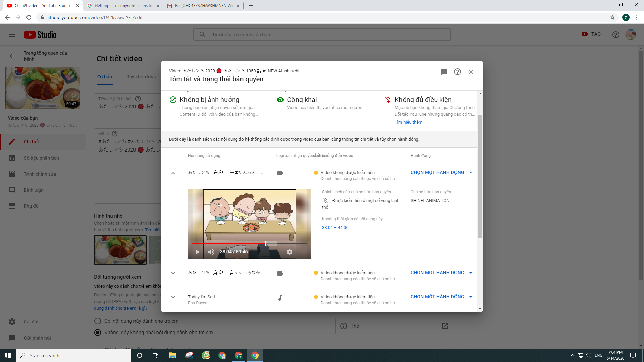The width and height of the screenshot is (644, 362).
Task: Click video camera icon in 第9話 row
Action: point(280,173)
